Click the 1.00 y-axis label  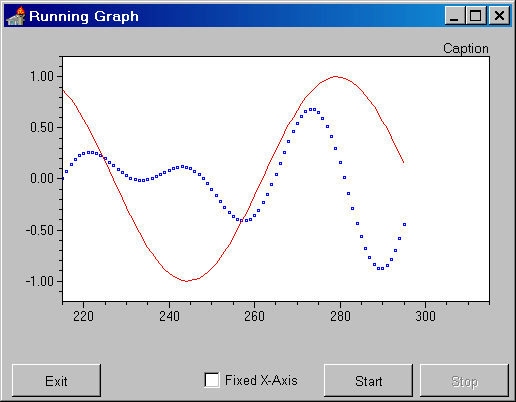(x=42, y=76)
